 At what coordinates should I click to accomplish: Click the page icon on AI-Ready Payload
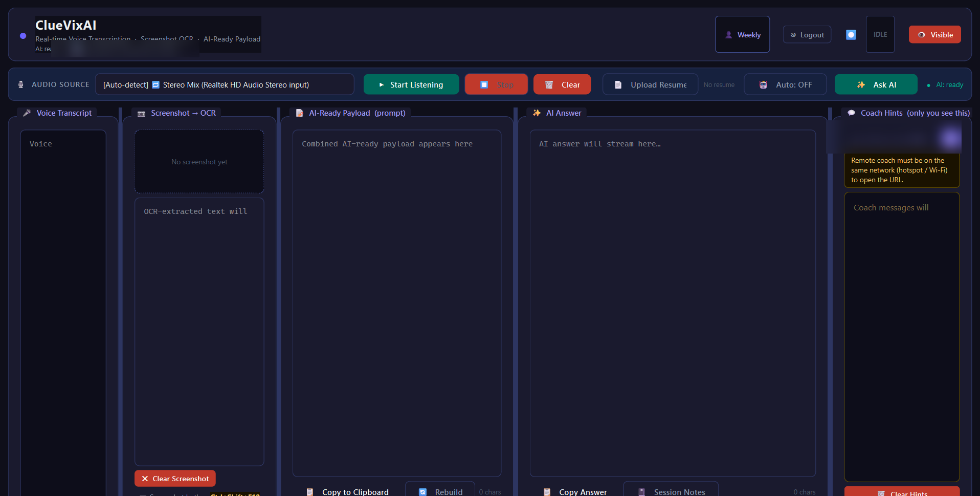tap(300, 113)
